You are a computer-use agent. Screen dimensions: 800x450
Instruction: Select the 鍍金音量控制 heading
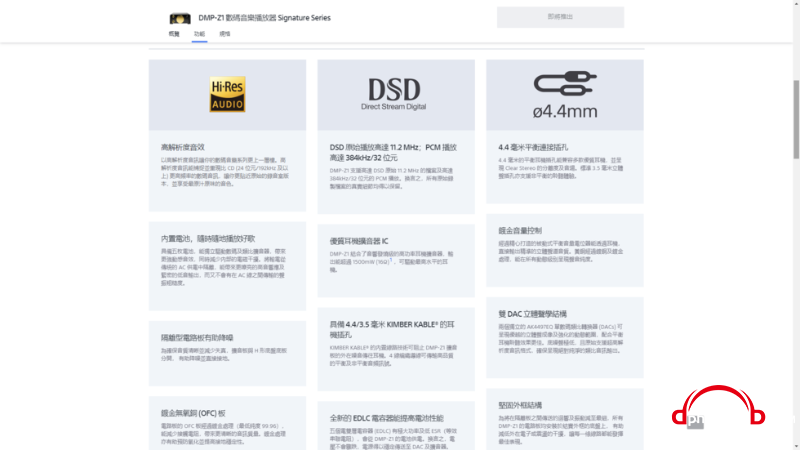[520, 230]
